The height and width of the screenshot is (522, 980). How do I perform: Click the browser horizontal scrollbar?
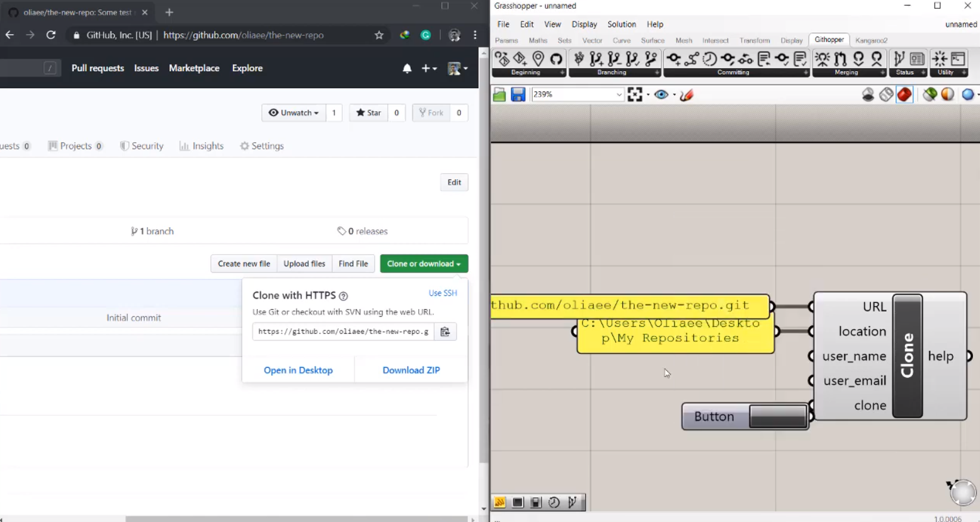(x=296, y=519)
